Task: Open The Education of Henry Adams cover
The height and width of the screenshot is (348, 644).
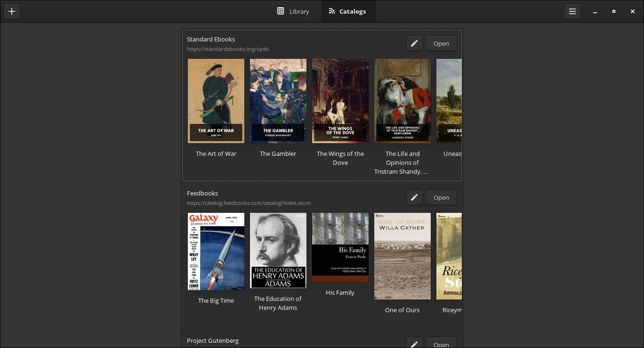Action: [278, 251]
